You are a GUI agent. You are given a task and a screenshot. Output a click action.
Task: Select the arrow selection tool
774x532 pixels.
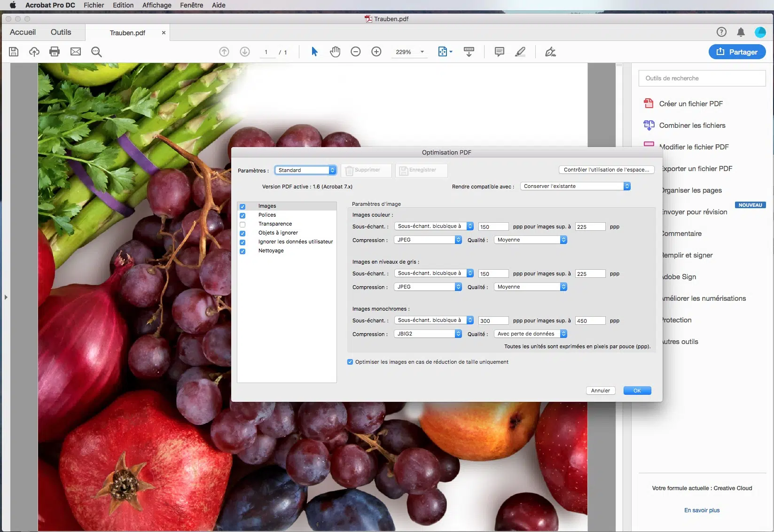click(314, 52)
